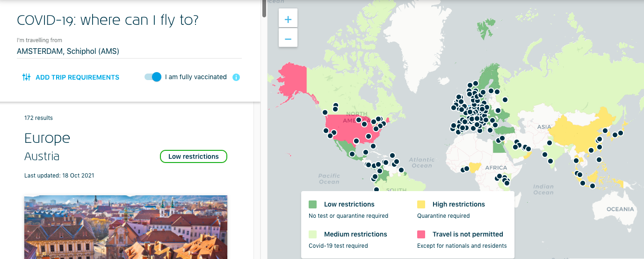Click the pink Alaska region on map
The height and width of the screenshot is (259, 644).
[x=292, y=80]
